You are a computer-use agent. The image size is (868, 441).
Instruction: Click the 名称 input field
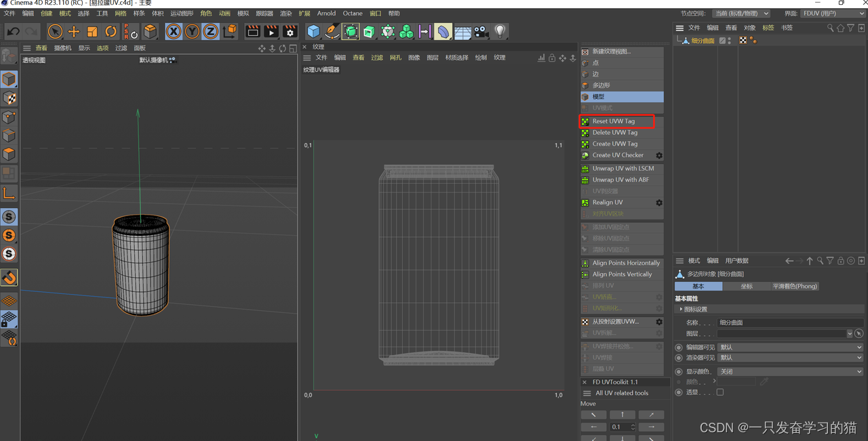(x=790, y=322)
